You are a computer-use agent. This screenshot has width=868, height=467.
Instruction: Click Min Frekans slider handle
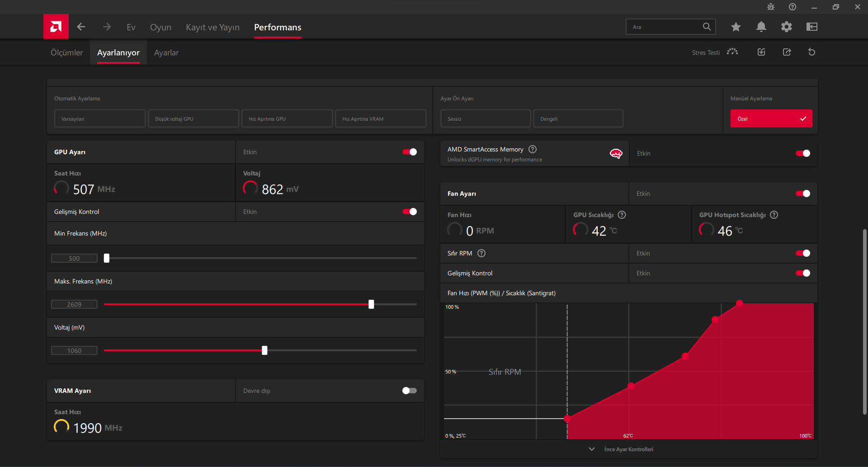pyautogui.click(x=107, y=258)
